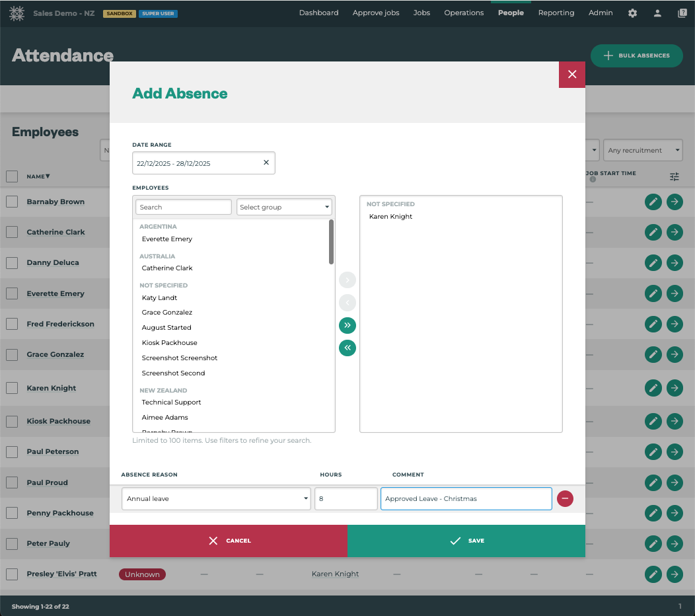
Task: Go to the Reporting menu
Action: click(556, 13)
